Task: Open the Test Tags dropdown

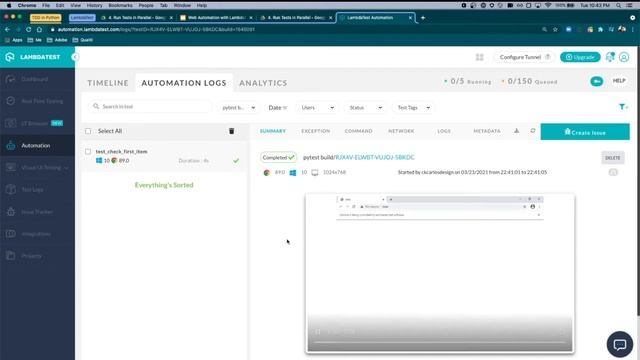Action: point(413,108)
